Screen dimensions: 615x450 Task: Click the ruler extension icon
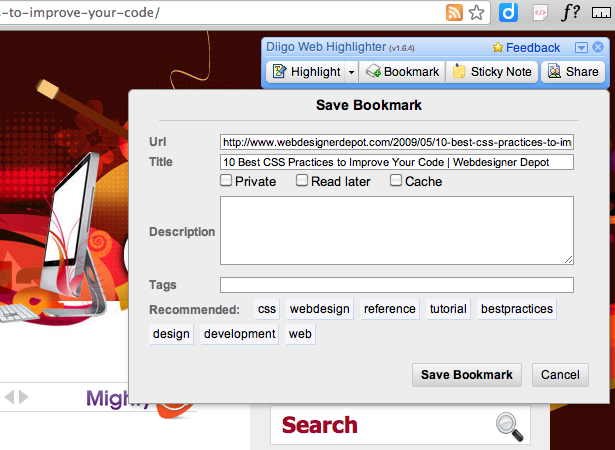coord(601,13)
